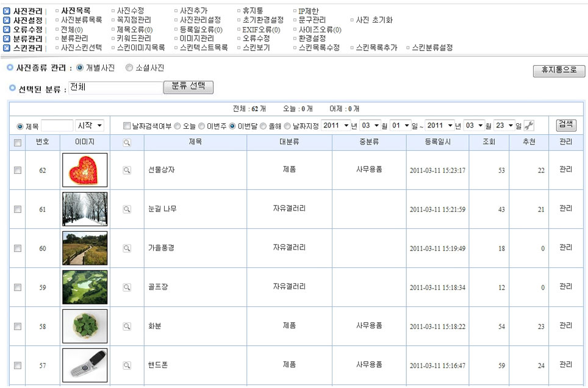Click the 가을풍경 photo thumbnail
Image resolution: width=588 pixels, height=388 pixels.
pyautogui.click(x=85, y=248)
